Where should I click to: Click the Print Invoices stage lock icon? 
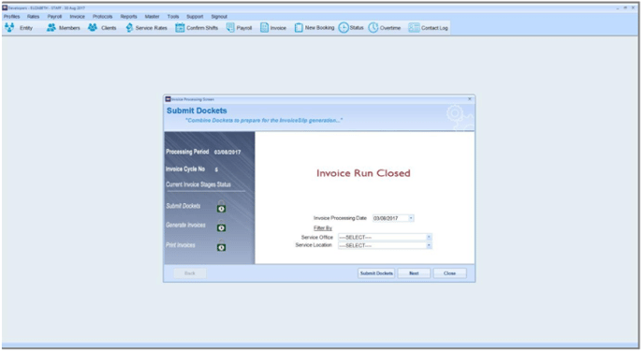tap(221, 245)
